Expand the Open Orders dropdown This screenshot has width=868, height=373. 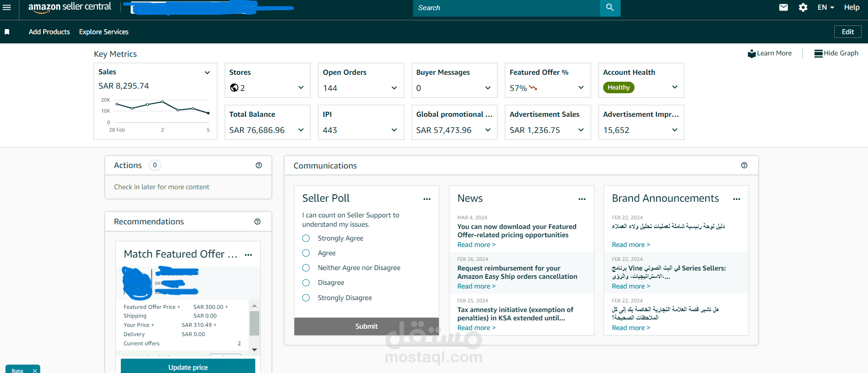click(394, 88)
